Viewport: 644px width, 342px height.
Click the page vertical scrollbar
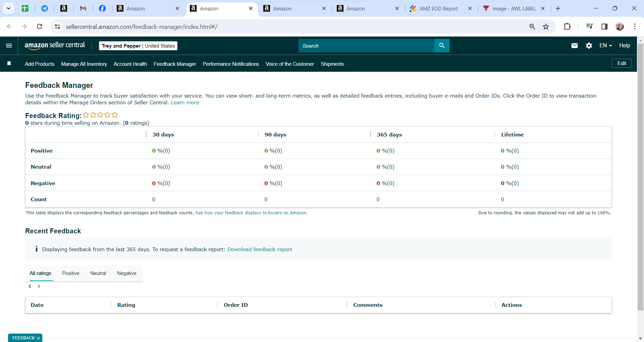pyautogui.click(x=640, y=177)
